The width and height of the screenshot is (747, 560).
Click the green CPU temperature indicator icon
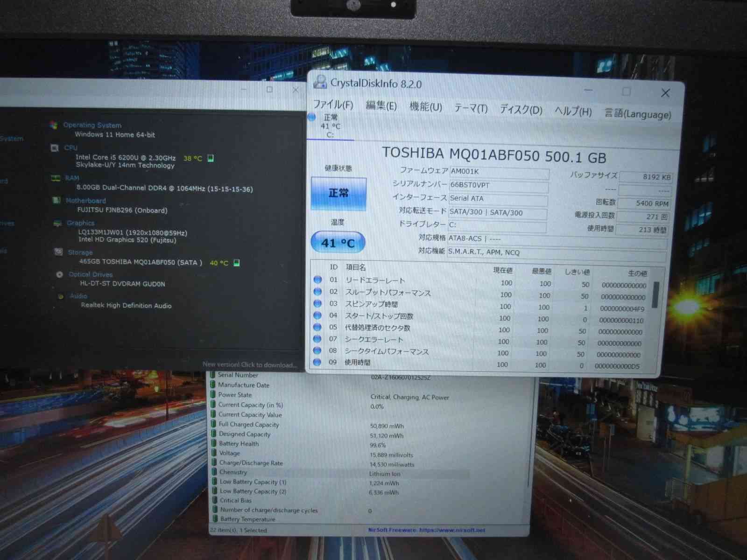[211, 158]
